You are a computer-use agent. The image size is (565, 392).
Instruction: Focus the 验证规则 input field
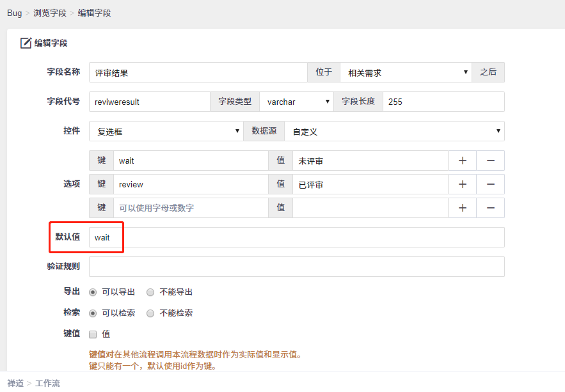[x=296, y=267]
